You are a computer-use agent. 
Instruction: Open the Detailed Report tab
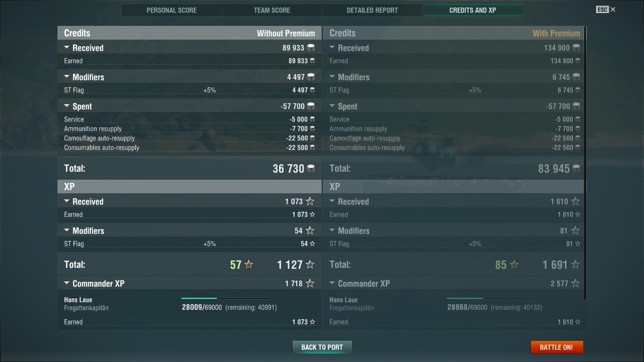[x=372, y=10]
